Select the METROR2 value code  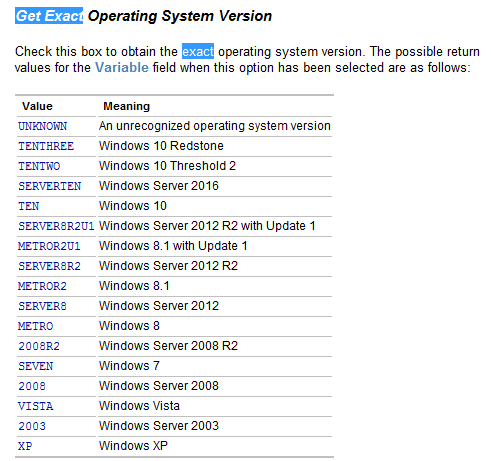pos(42,286)
